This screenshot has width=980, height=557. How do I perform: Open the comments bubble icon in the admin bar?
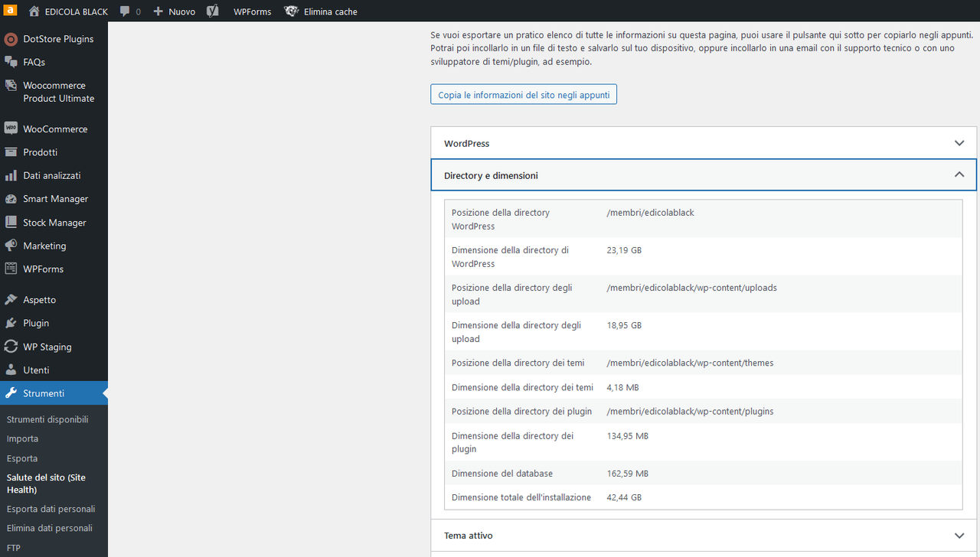126,11
